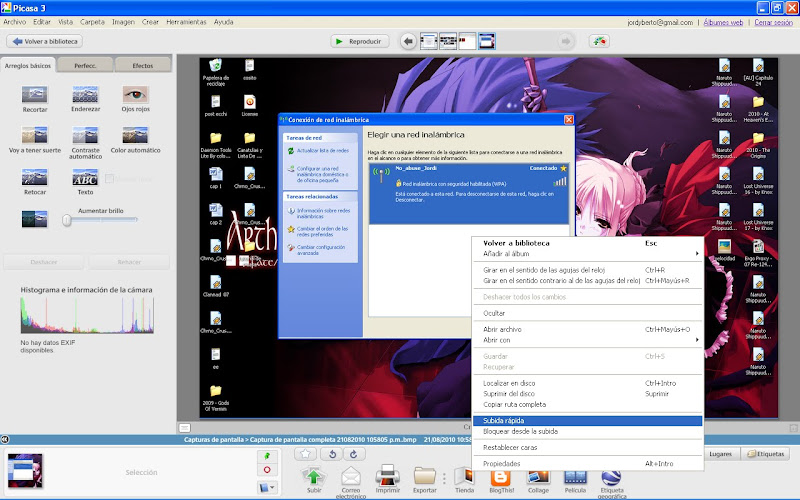This screenshot has width=800, height=500.
Task: Open the Herramientas menu
Action: [x=186, y=22]
